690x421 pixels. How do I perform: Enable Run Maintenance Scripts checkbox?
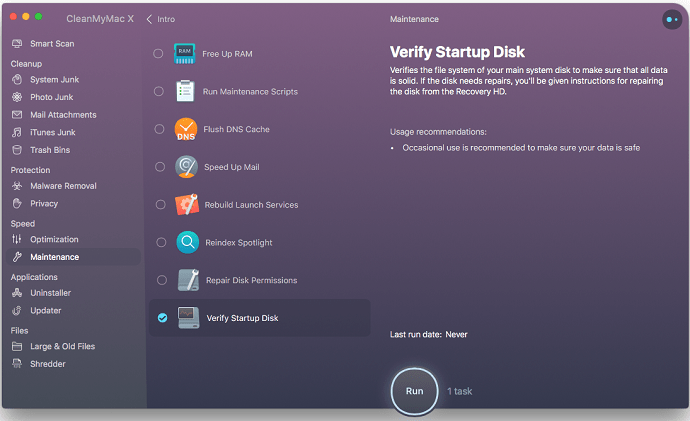pyautogui.click(x=158, y=91)
